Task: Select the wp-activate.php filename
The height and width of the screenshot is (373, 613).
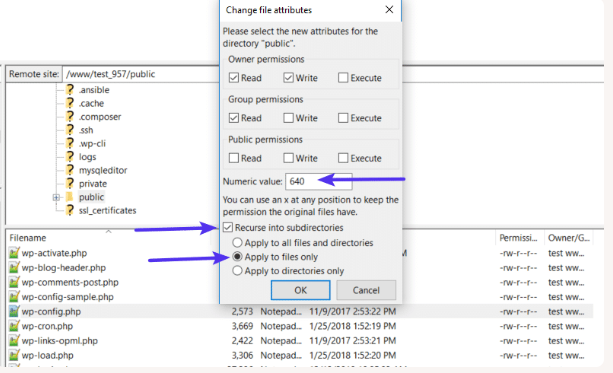Action: tap(54, 253)
